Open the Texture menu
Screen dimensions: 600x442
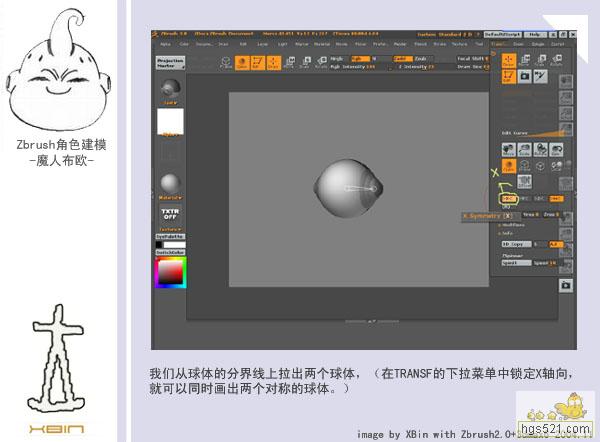pos(460,44)
